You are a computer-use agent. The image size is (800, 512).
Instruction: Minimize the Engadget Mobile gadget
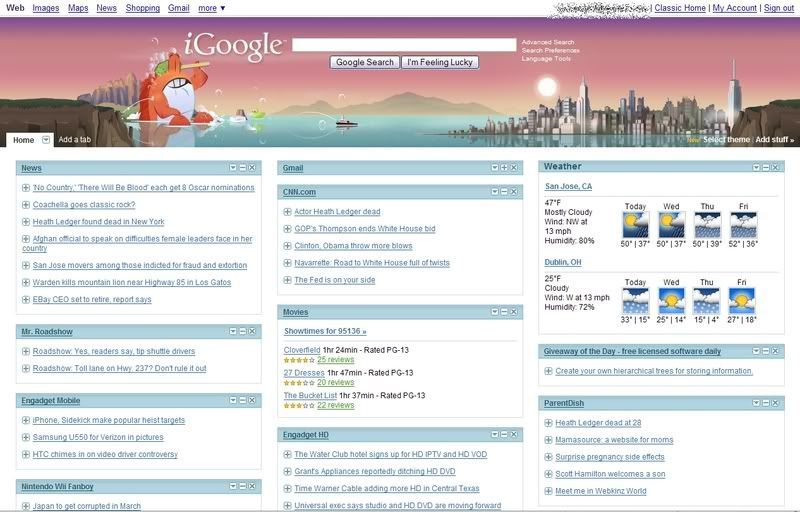(243, 400)
